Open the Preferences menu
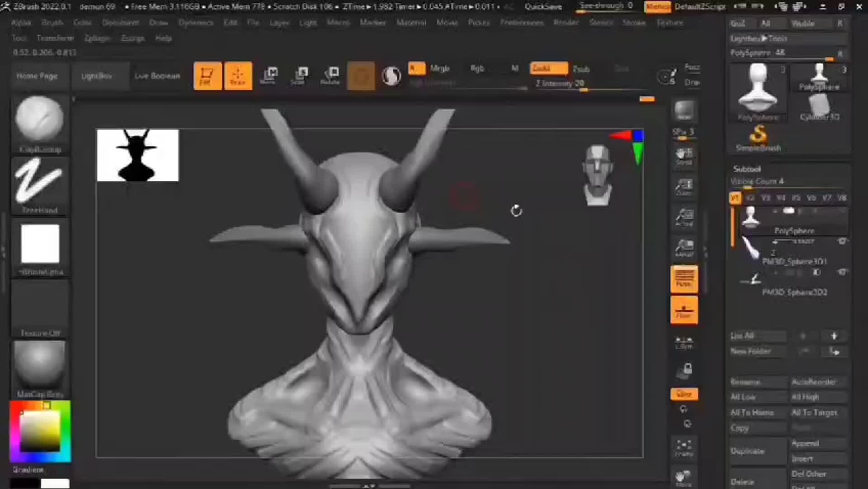Image resolution: width=868 pixels, height=489 pixels. [x=522, y=23]
